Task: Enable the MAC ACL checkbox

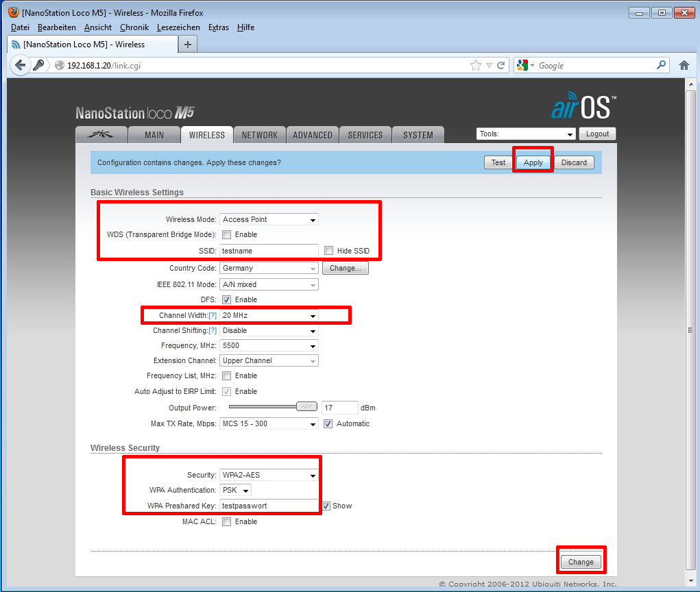Action: 227,521
